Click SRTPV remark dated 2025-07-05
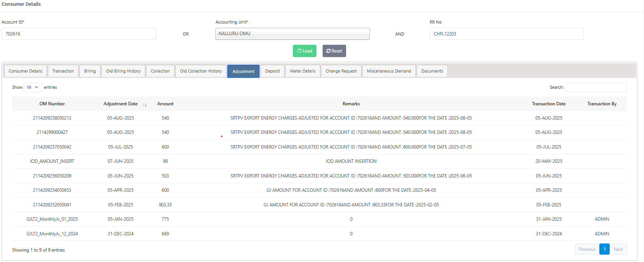The image size is (644, 262). click(351, 147)
